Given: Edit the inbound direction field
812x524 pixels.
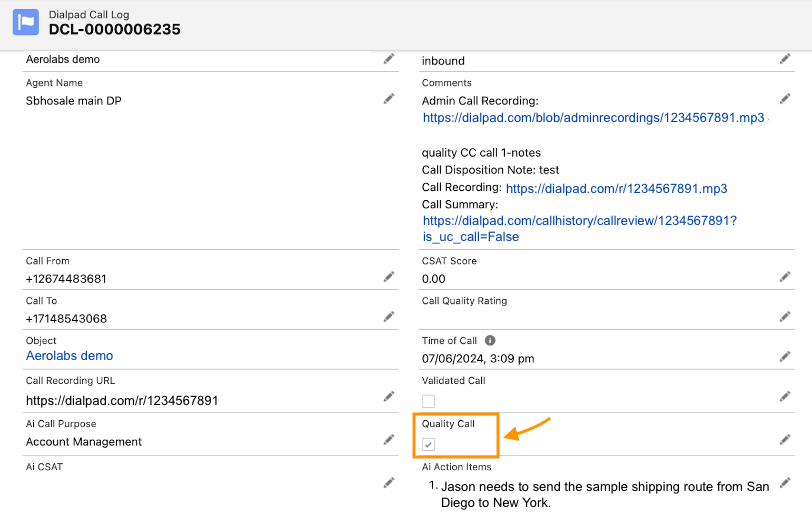Looking at the screenshot, I should (785, 59).
